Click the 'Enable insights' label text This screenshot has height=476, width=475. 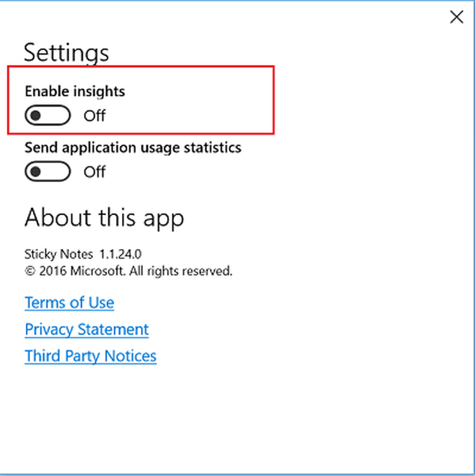[75, 91]
